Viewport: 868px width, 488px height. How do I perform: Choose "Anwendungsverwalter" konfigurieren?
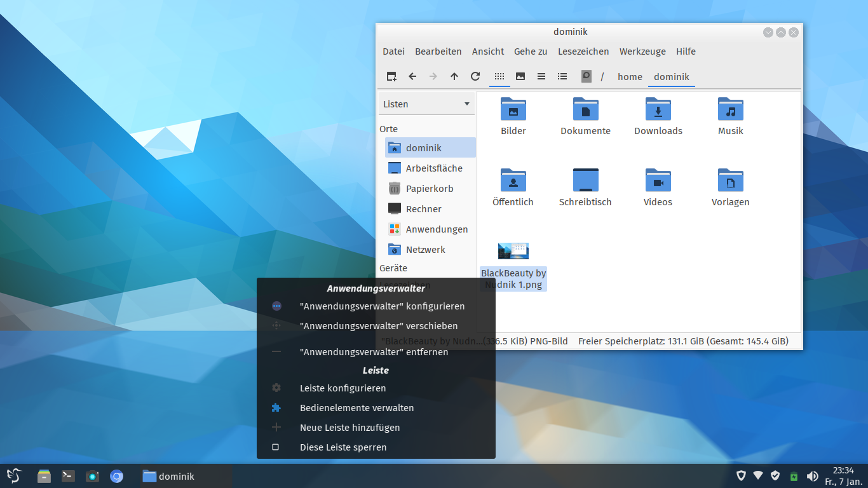click(376, 306)
